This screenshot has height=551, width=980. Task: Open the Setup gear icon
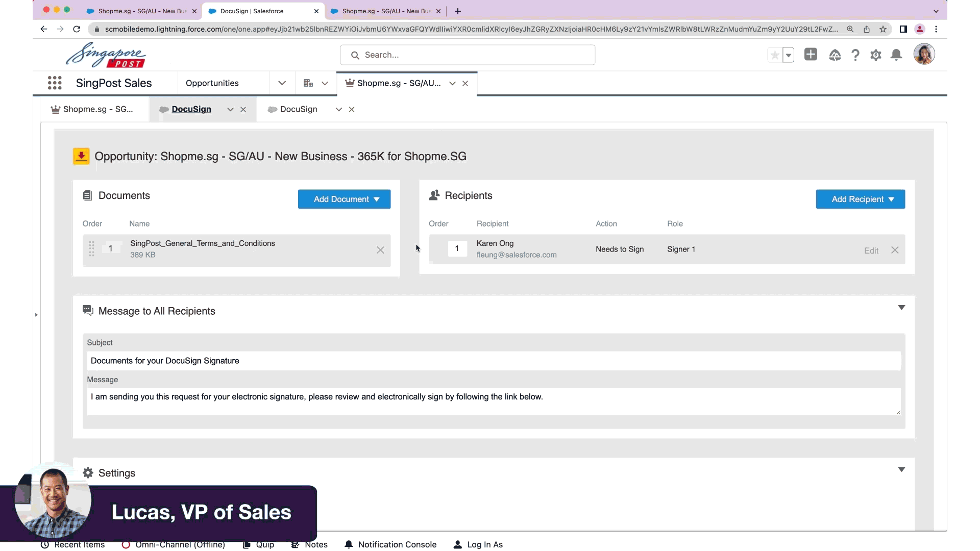(876, 55)
